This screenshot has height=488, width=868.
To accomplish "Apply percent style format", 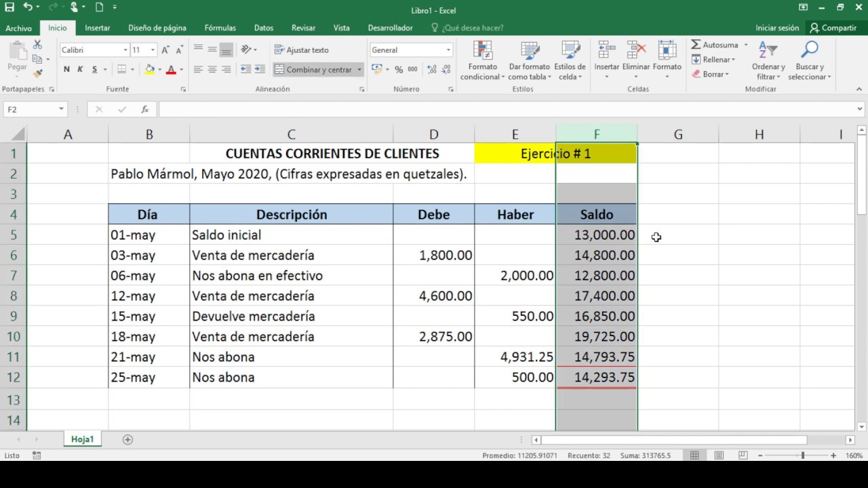I will click(x=399, y=69).
